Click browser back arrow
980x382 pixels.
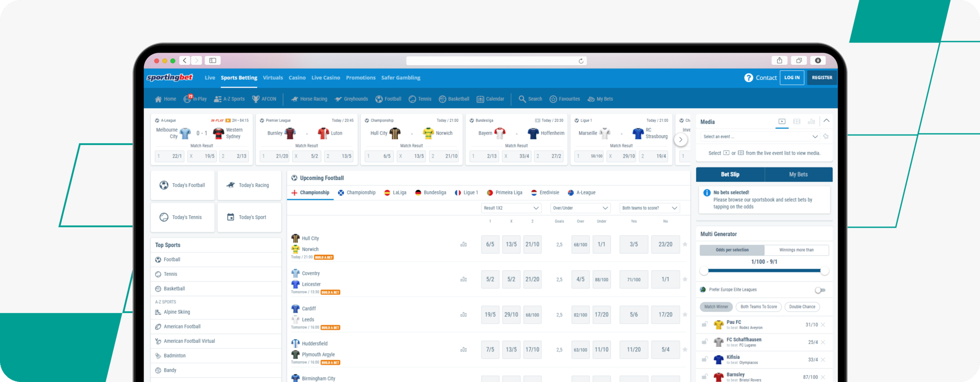(x=185, y=61)
